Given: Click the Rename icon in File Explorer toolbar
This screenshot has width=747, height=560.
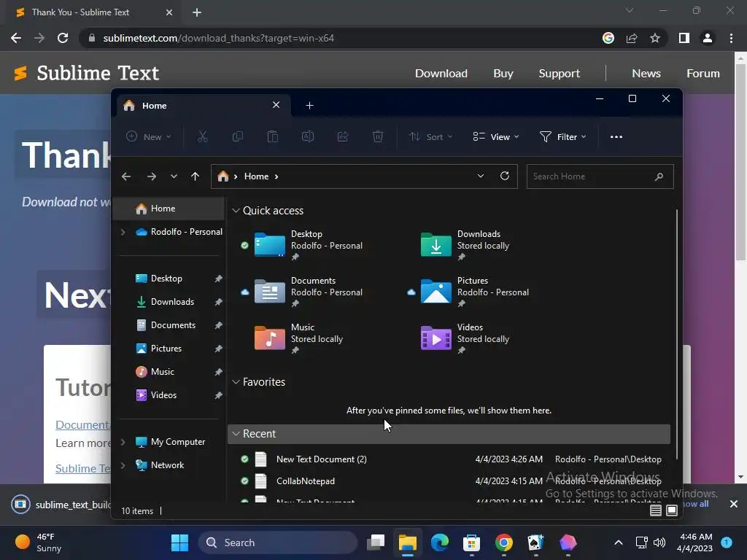Looking at the screenshot, I should coord(308,136).
